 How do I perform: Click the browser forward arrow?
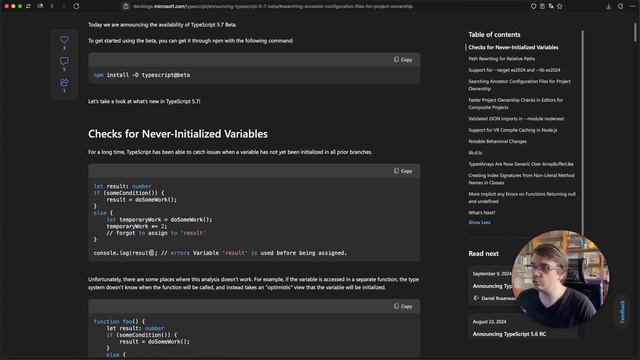(64, 6)
